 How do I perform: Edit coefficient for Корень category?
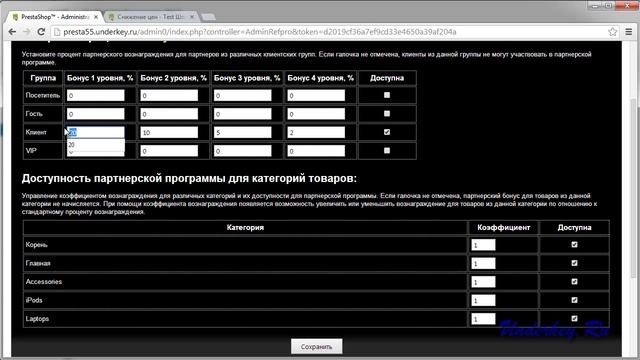(x=483, y=245)
